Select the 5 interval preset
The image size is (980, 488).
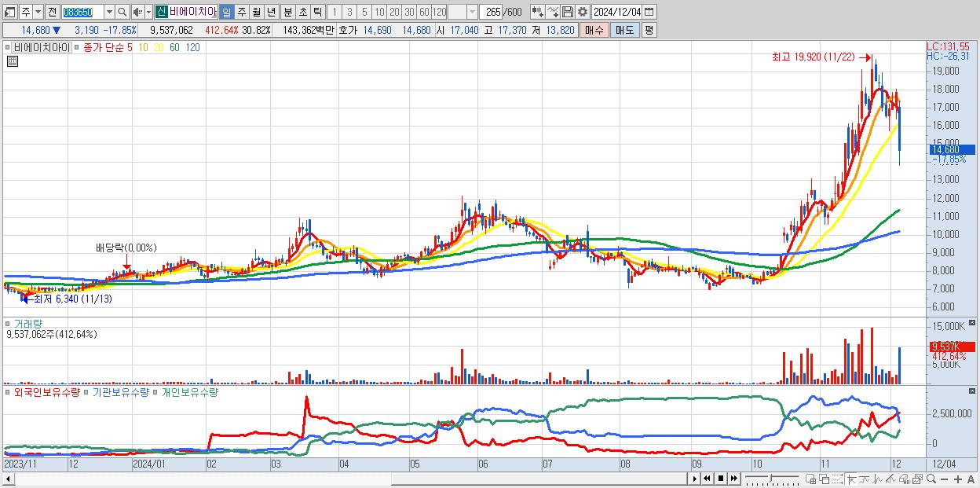click(x=364, y=12)
